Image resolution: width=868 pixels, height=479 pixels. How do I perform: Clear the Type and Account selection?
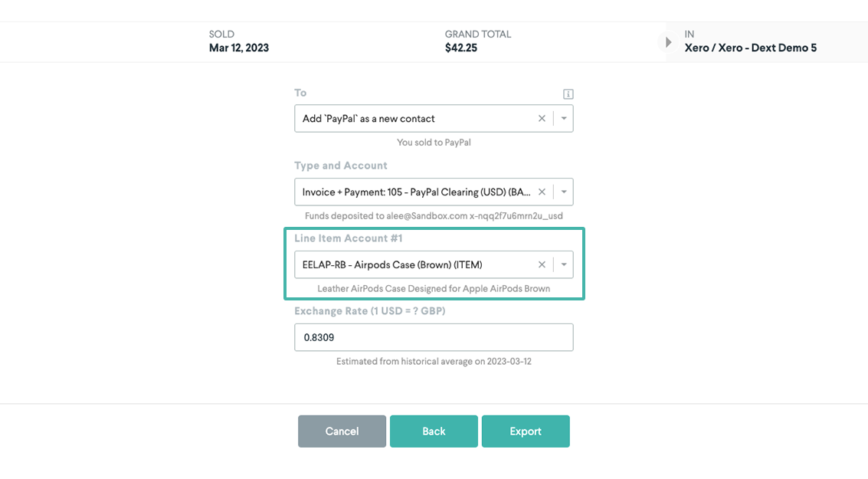[542, 192]
